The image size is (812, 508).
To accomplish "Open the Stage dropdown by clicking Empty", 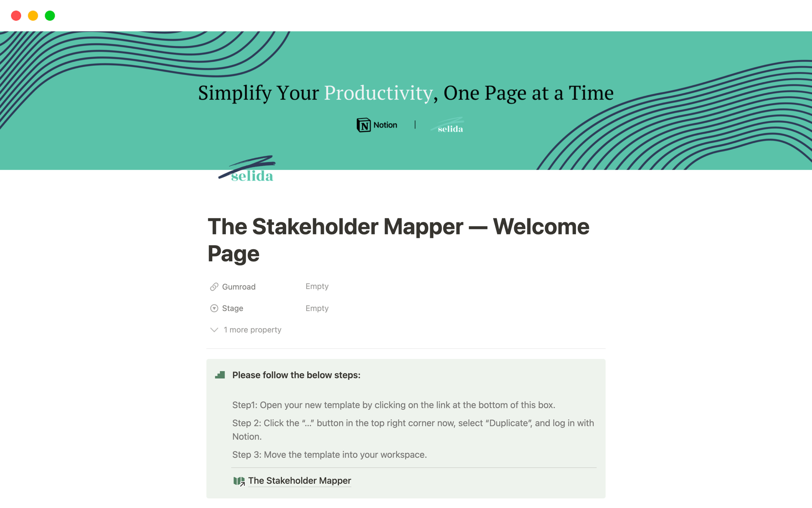I will point(317,308).
